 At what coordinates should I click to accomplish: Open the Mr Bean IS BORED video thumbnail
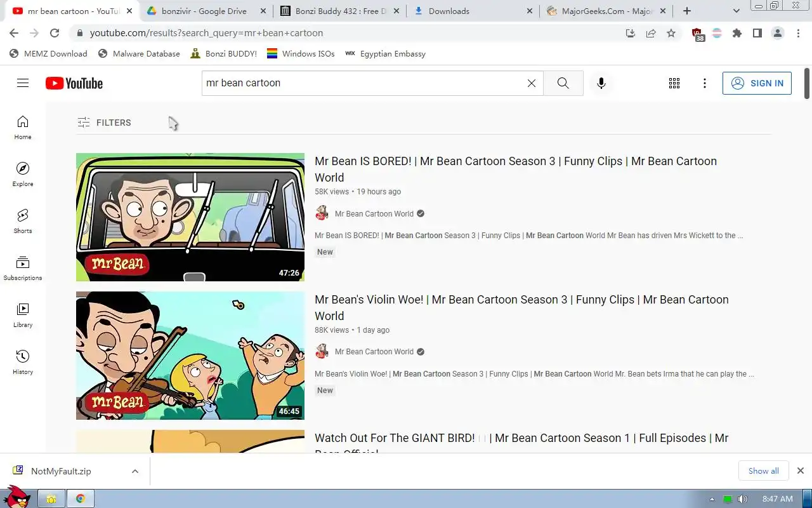(190, 217)
